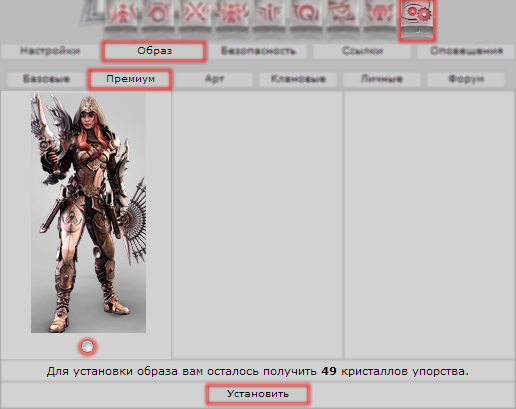Open the gears settings icon
This screenshot has height=409, width=516.
point(417,19)
